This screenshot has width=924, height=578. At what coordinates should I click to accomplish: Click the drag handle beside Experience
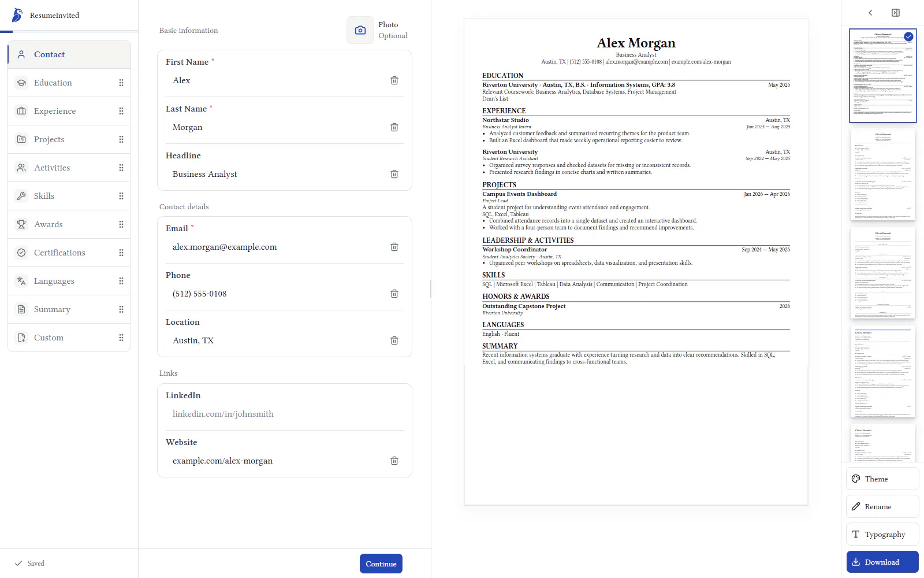pos(121,111)
